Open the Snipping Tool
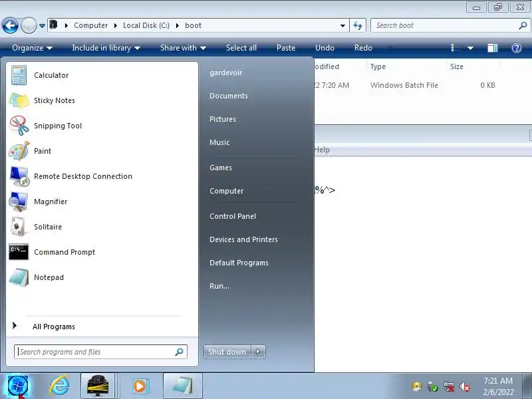This screenshot has height=399, width=532. point(102,126)
